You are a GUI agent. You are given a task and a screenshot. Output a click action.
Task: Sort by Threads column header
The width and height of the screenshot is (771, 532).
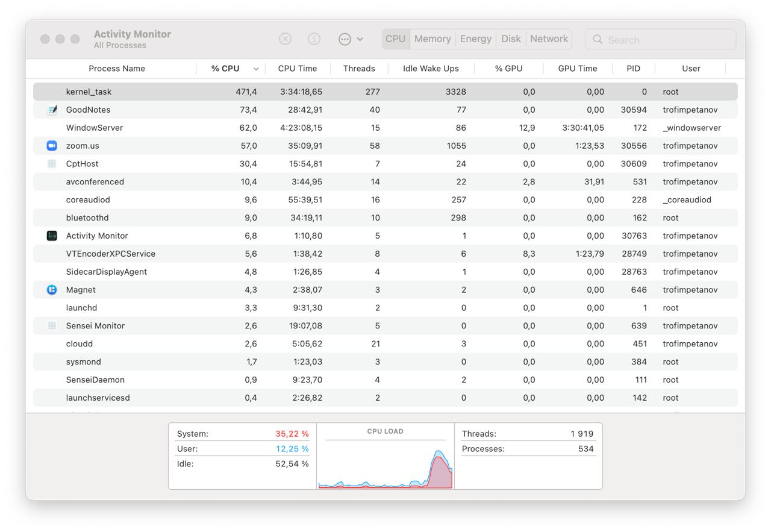[359, 69]
